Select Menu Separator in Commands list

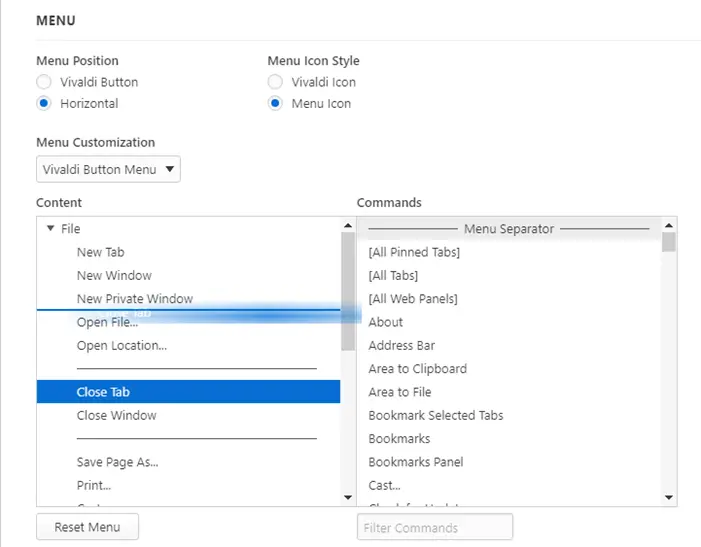pyautogui.click(x=509, y=229)
